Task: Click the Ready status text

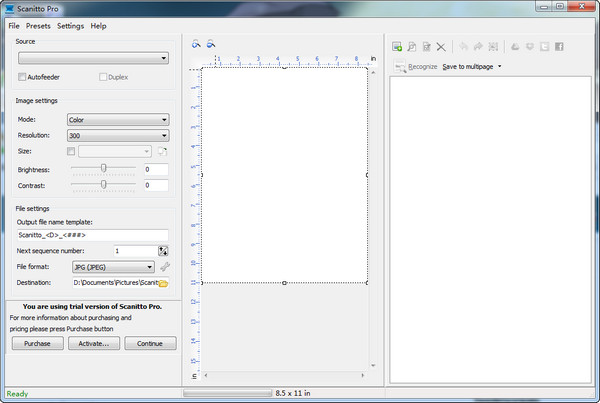Action: tap(17, 394)
